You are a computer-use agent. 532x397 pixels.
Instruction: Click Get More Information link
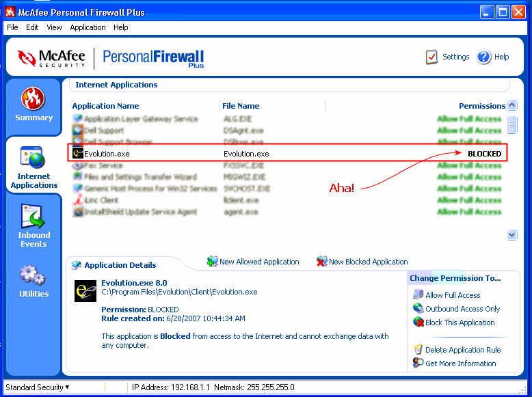click(460, 364)
